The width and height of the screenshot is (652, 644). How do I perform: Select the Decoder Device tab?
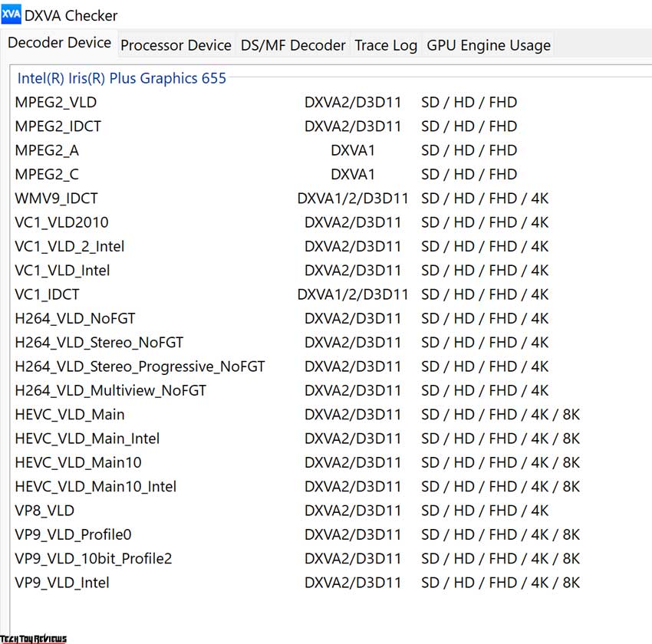[x=59, y=43]
